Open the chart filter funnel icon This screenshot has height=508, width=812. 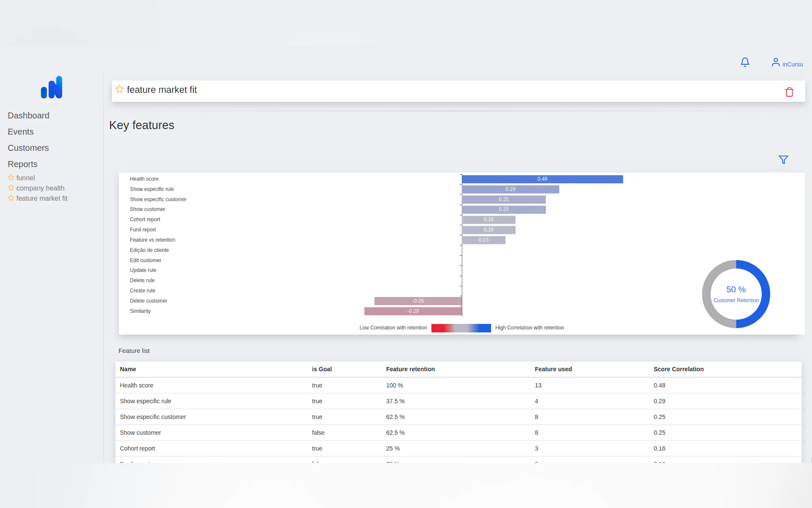pos(783,160)
